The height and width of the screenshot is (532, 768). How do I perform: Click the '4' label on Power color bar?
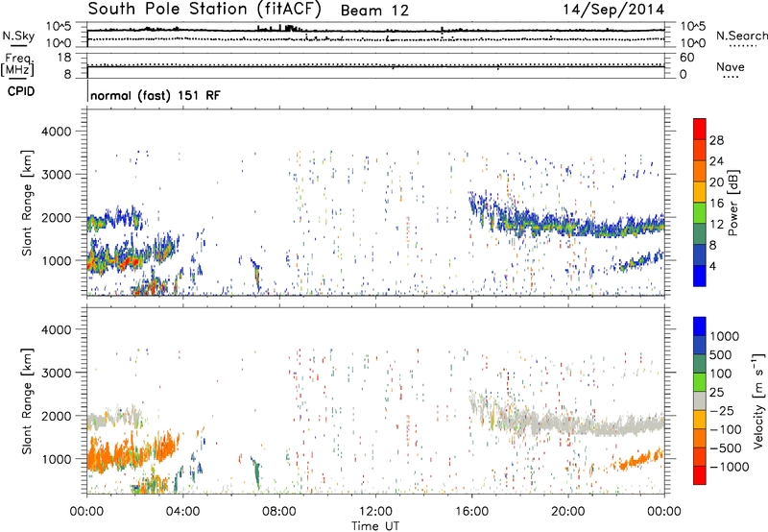(x=712, y=267)
